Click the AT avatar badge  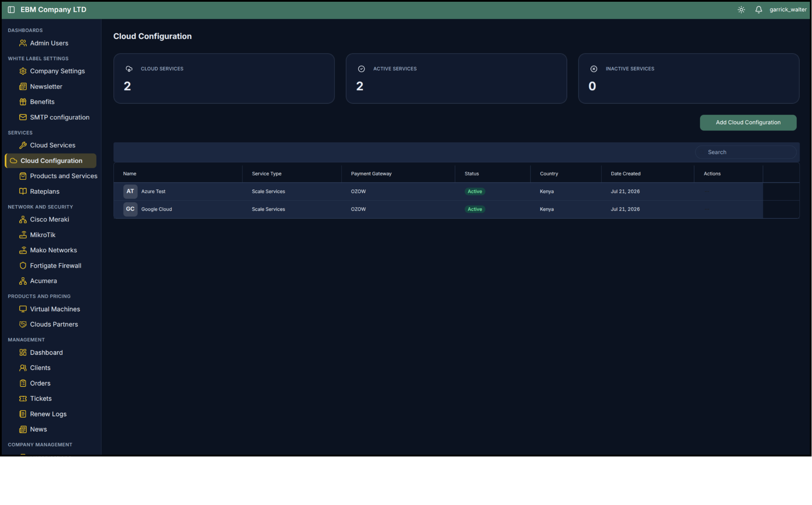point(130,191)
